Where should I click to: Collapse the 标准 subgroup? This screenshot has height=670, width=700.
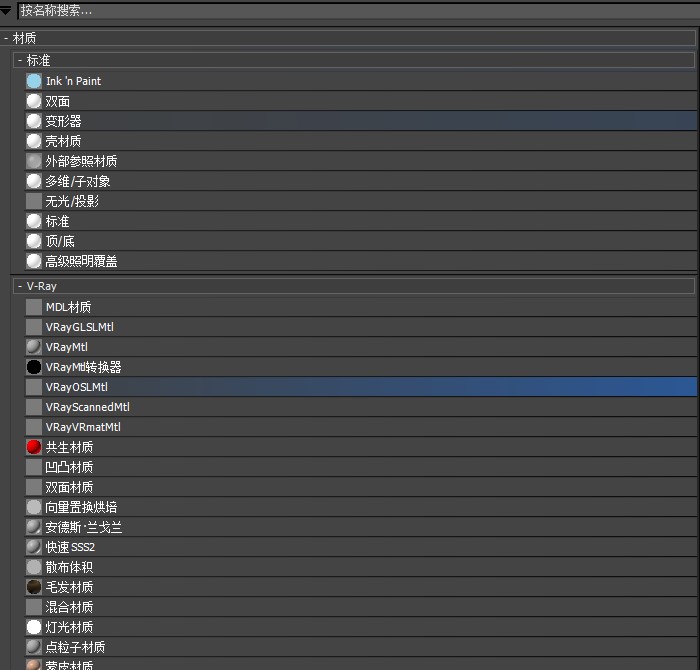point(20,60)
